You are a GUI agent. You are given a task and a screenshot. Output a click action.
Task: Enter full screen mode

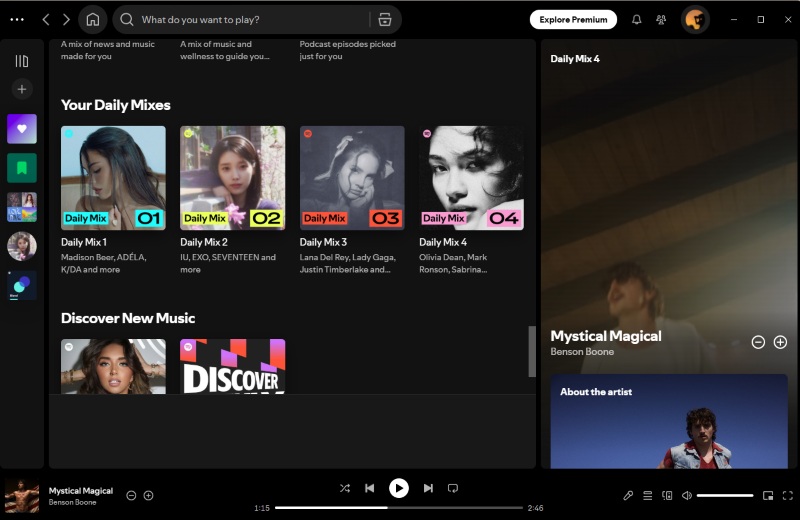click(x=788, y=496)
